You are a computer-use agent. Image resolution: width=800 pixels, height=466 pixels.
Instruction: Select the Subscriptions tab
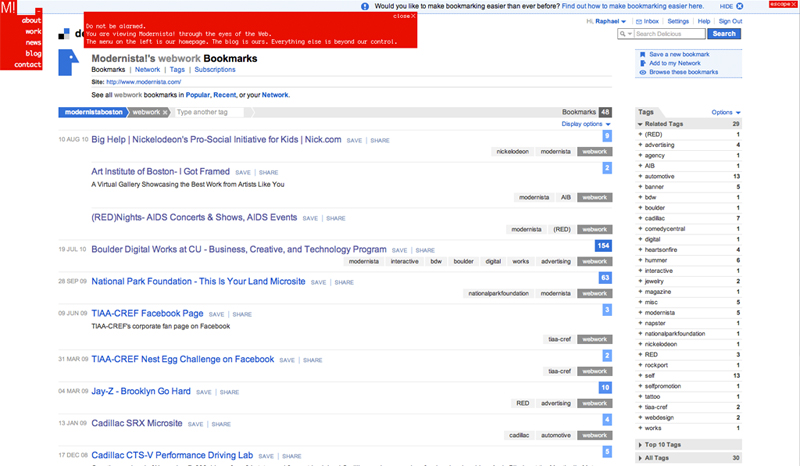click(x=215, y=69)
